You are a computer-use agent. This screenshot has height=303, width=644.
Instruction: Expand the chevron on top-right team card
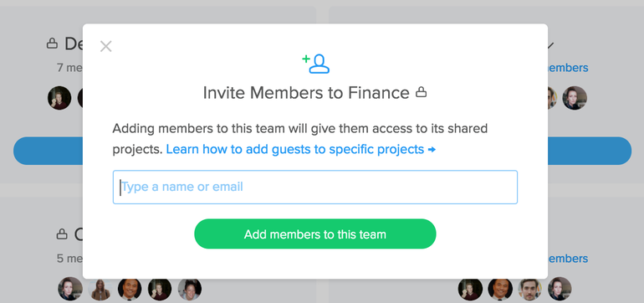551,45
